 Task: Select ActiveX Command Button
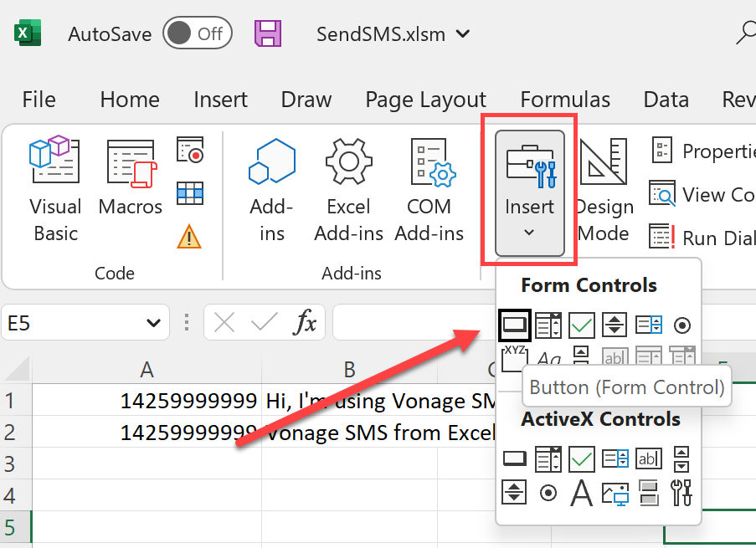pyautogui.click(x=514, y=458)
